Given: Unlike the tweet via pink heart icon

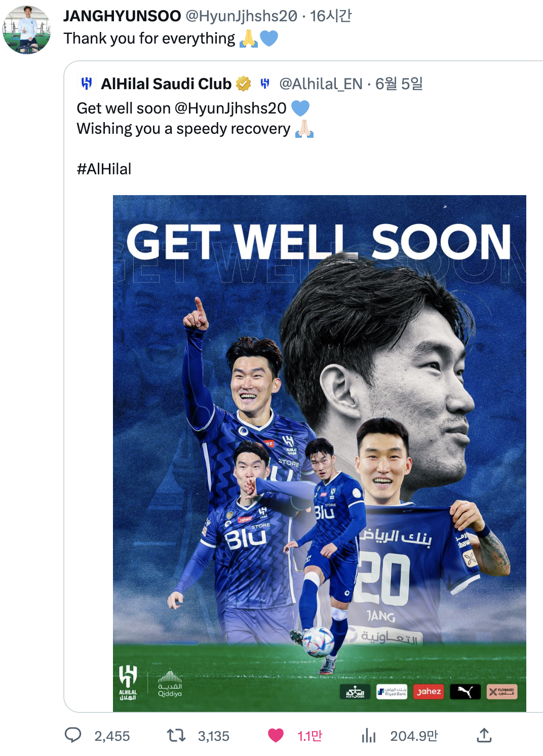Looking at the screenshot, I should pyautogui.click(x=276, y=735).
